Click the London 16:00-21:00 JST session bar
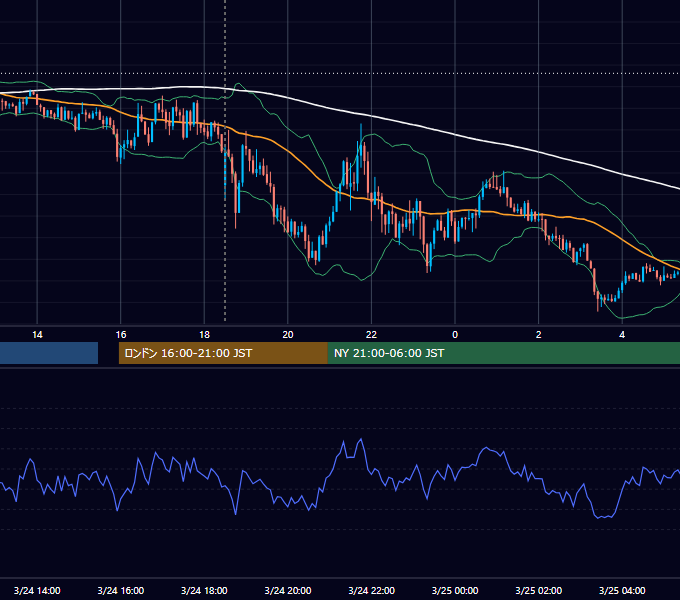Image resolution: width=680 pixels, height=600 pixels. pyautogui.click(x=223, y=353)
